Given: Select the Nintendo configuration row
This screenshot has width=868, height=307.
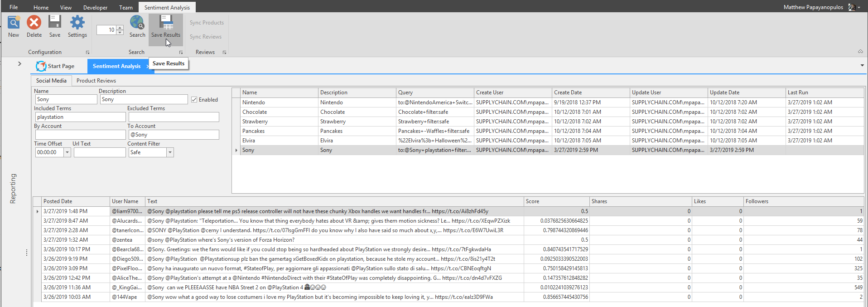Looking at the screenshot, I should 552,102.
